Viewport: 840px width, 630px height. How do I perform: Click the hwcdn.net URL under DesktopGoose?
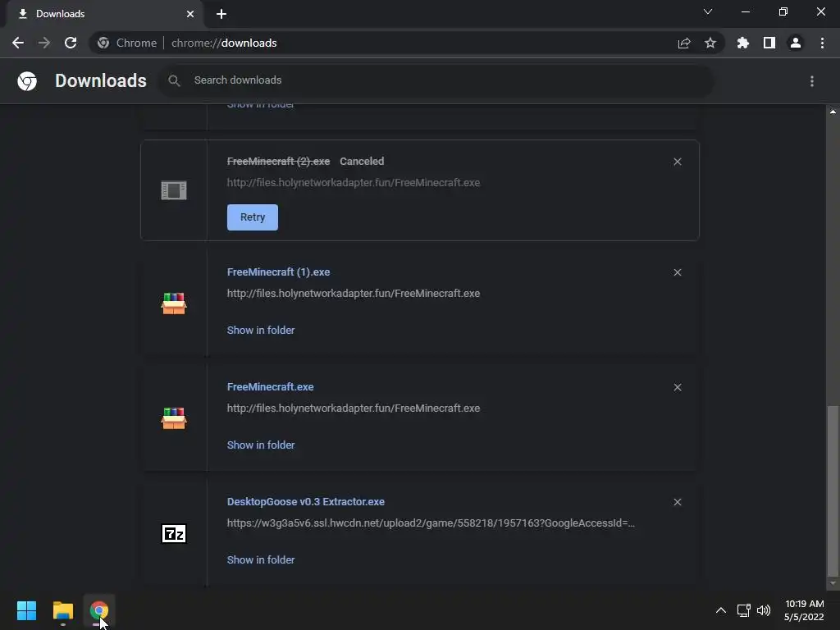pyautogui.click(x=431, y=523)
